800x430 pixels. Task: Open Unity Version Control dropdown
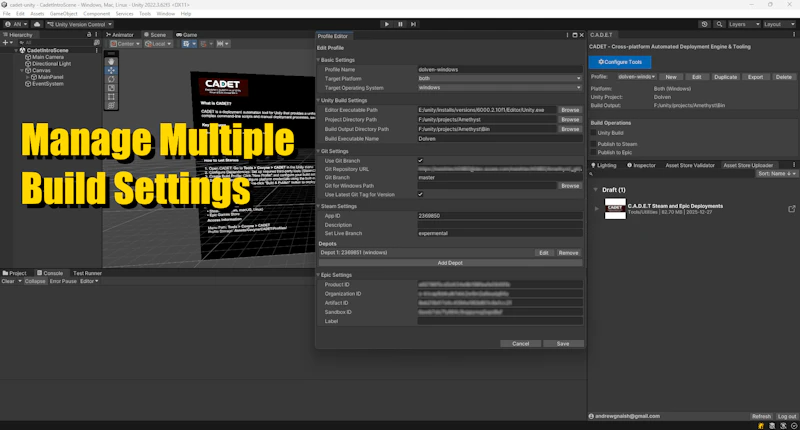coord(79,24)
